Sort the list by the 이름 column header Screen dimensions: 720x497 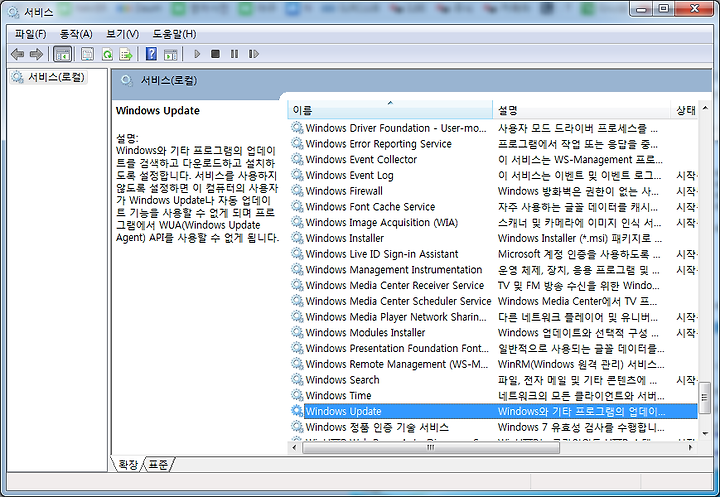coord(390,110)
